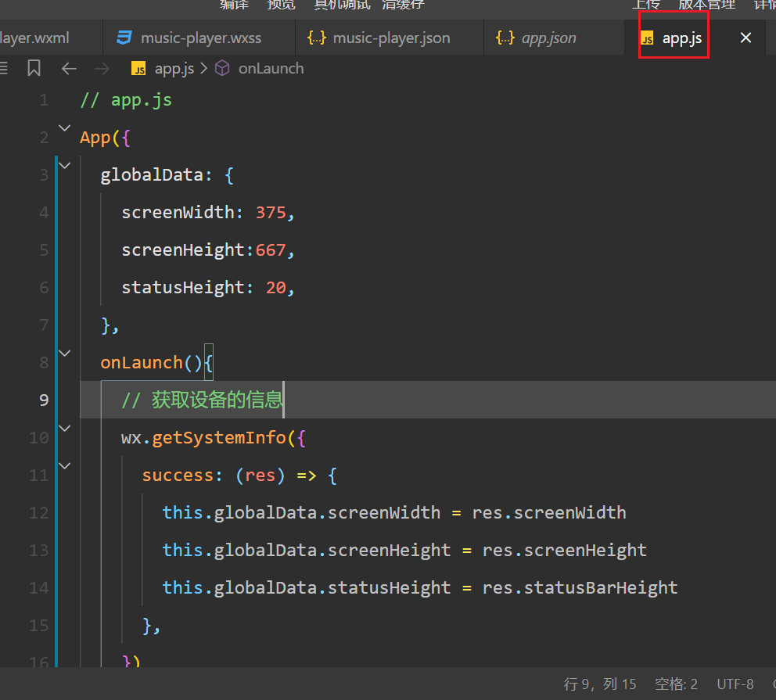Click the JS file icon in the breadcrumb
Image resolution: width=776 pixels, height=700 pixels.
139,69
